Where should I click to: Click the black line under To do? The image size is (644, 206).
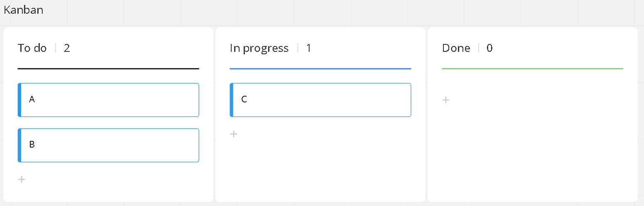pos(108,68)
